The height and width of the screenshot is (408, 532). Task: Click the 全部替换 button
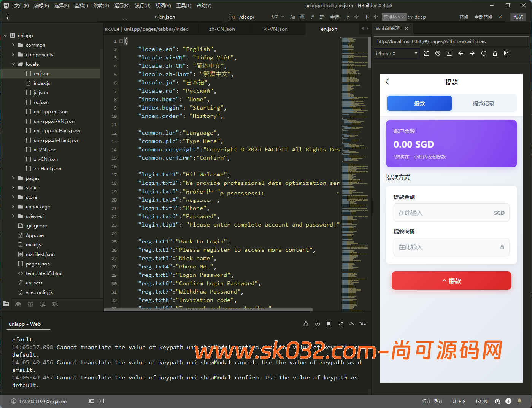[483, 17]
